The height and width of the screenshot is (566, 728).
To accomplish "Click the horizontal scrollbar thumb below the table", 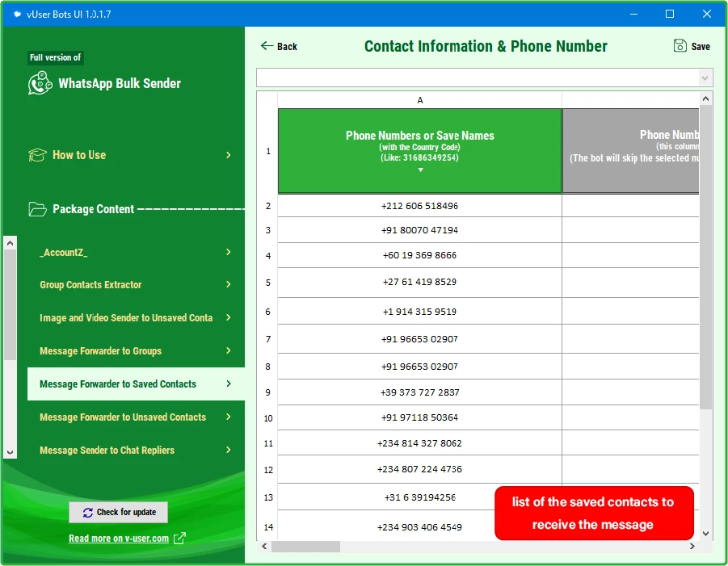I will [305, 547].
